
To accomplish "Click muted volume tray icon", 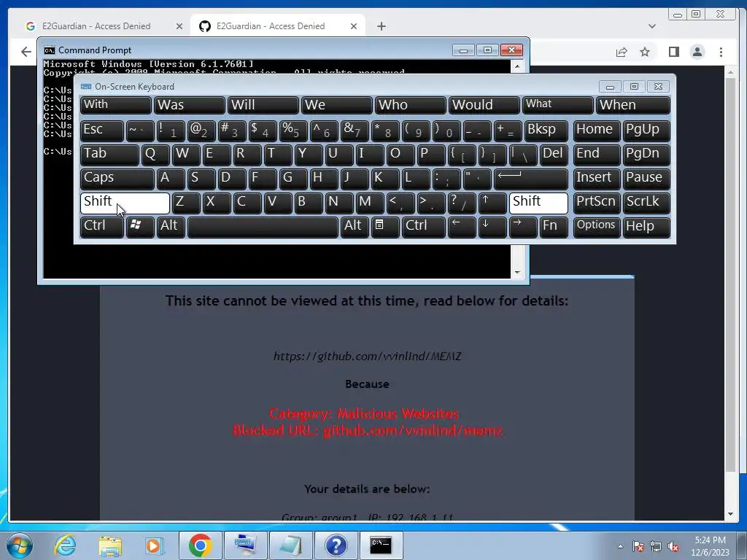I will pos(673,546).
